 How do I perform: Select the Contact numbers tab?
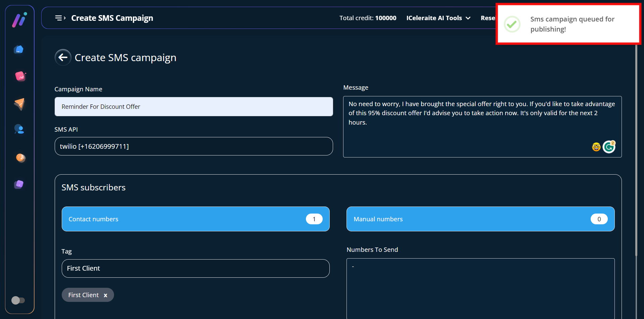click(195, 219)
